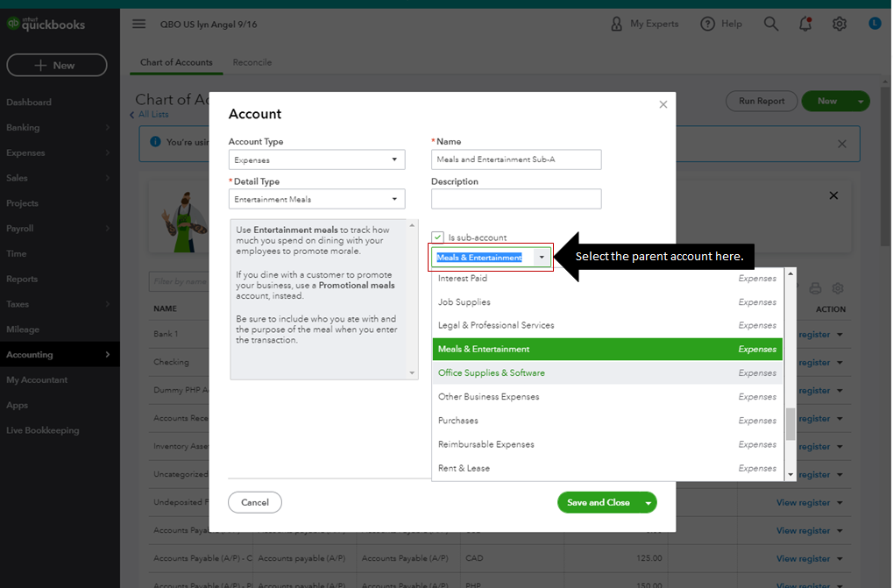This screenshot has width=893, height=588.
Task: Uncheck the Is sub-account checkbox
Action: (x=437, y=237)
